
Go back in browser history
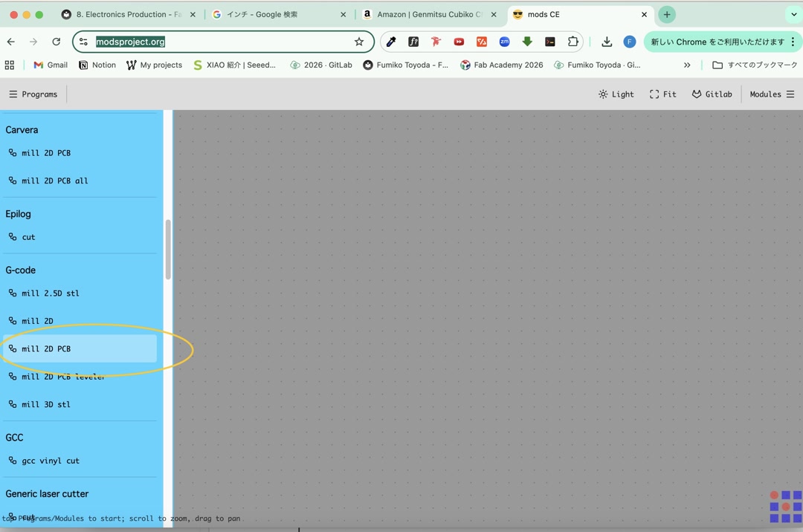[x=10, y=42]
